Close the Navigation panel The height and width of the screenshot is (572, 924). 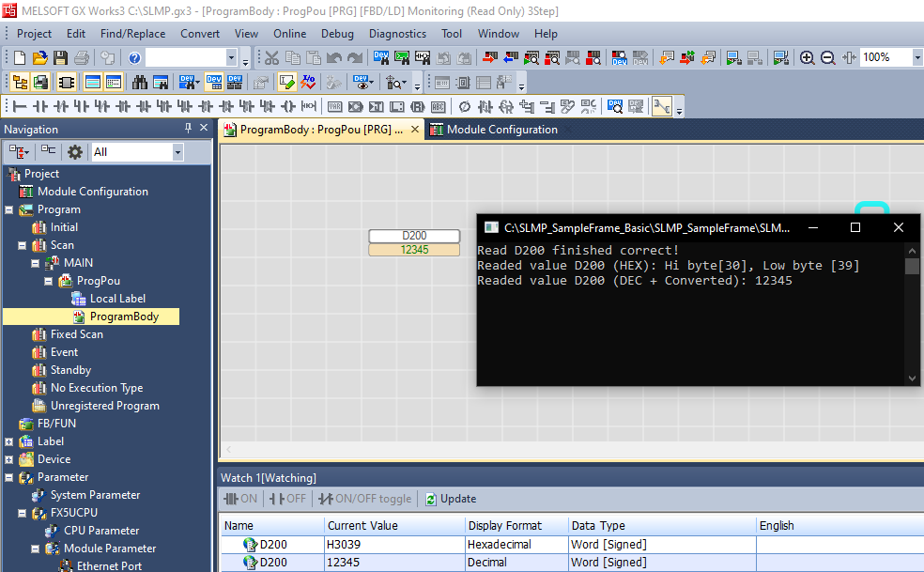(x=204, y=128)
